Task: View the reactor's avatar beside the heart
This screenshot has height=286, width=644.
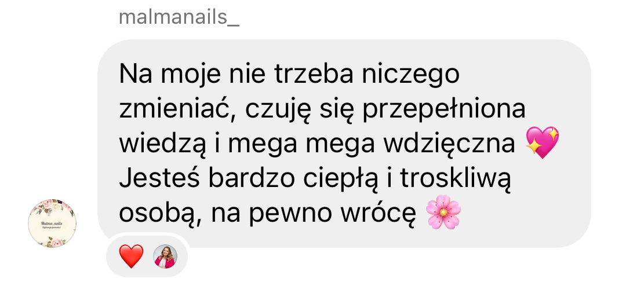Action: (166, 257)
